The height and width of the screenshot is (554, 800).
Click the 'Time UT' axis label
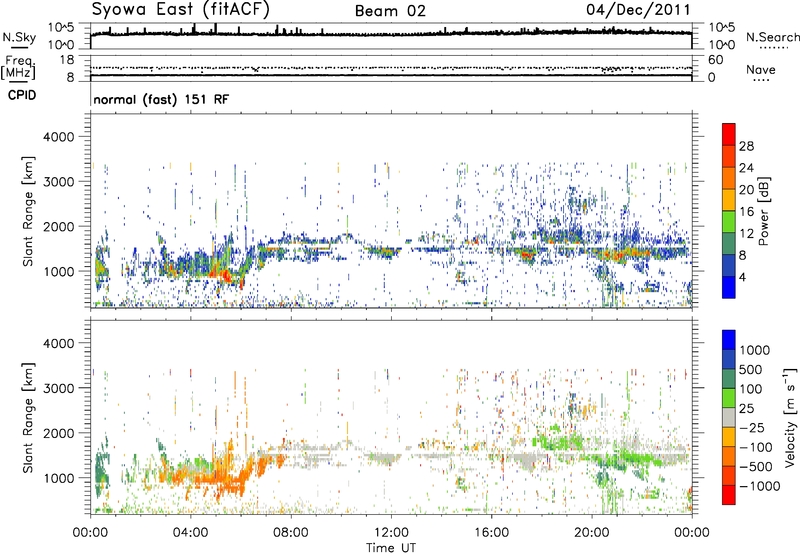391,547
